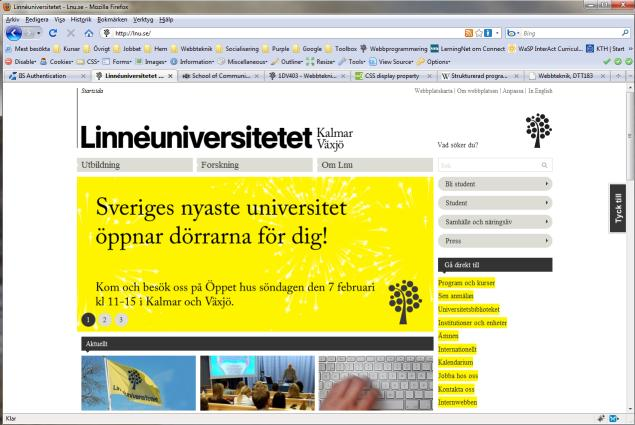Switch to the BS Authentication tab
Screen dimensions: 635x425
tap(47, 76)
